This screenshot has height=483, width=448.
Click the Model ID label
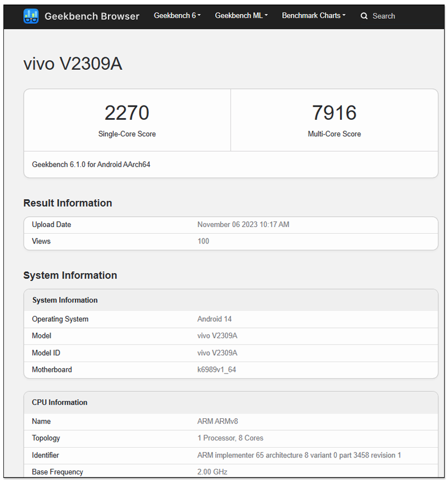[46, 353]
